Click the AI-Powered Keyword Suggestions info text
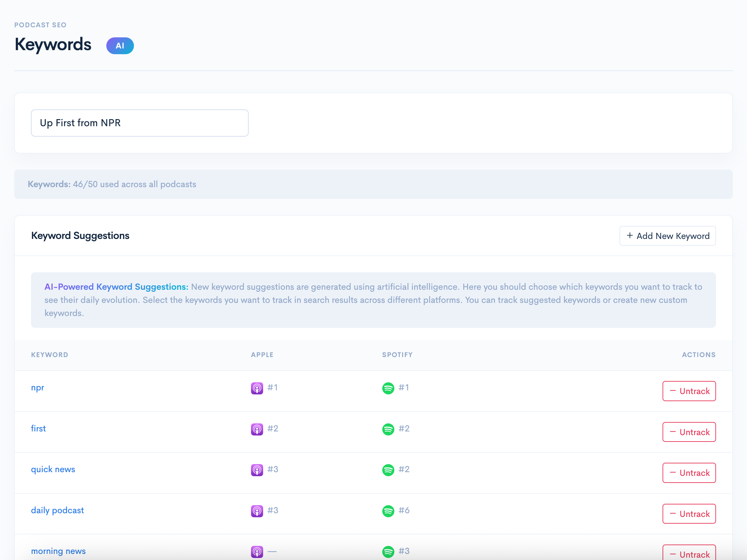 (373, 300)
